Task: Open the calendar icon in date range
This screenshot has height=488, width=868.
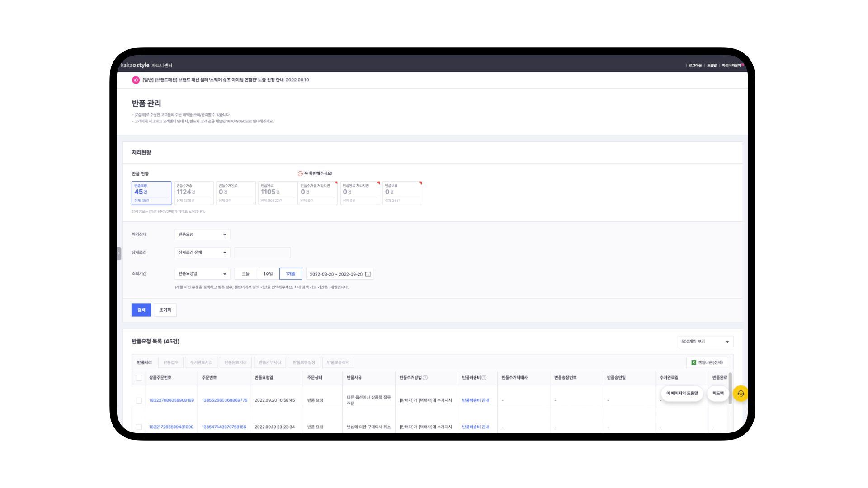Action: coord(368,274)
